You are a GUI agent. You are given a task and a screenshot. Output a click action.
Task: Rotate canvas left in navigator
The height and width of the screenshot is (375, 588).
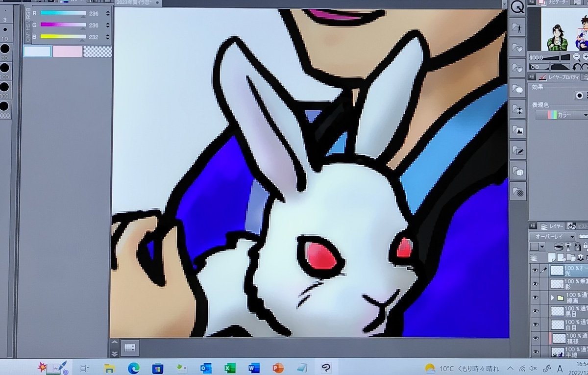point(577,66)
